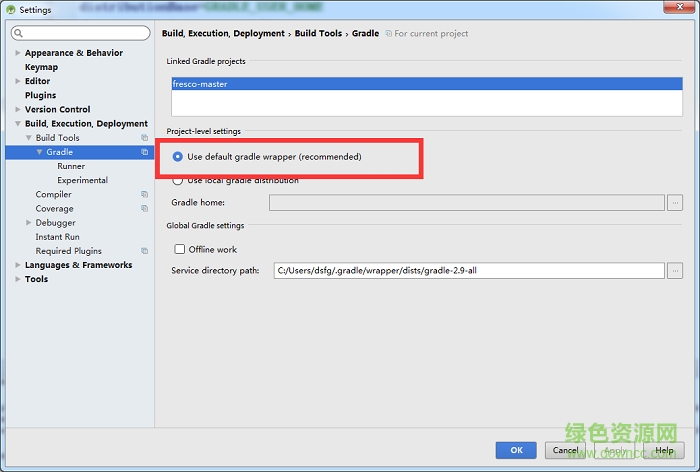Image resolution: width=700 pixels, height=472 pixels.
Task: Select Experimental under Gradle
Action: [83, 180]
